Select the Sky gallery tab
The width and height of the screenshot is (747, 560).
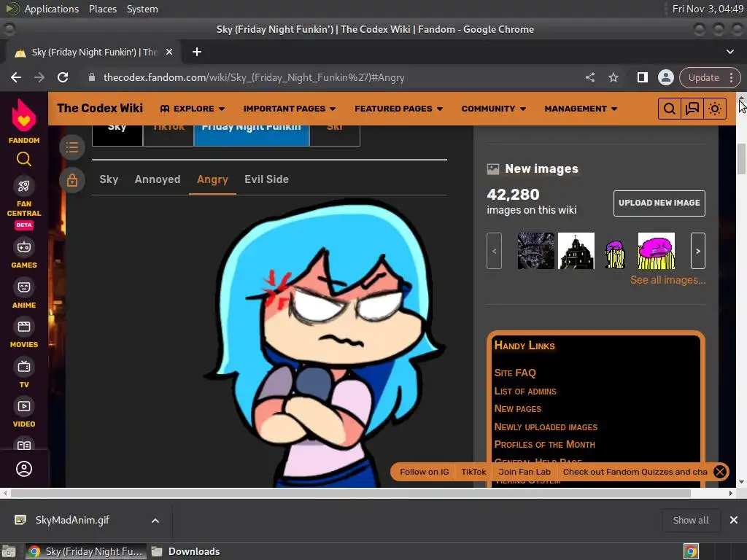[109, 179]
